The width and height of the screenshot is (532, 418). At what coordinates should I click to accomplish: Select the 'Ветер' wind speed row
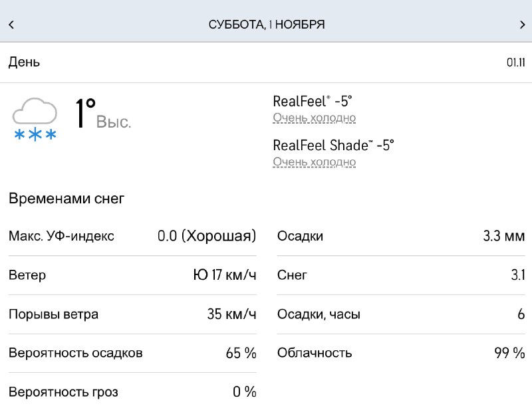coord(132,275)
